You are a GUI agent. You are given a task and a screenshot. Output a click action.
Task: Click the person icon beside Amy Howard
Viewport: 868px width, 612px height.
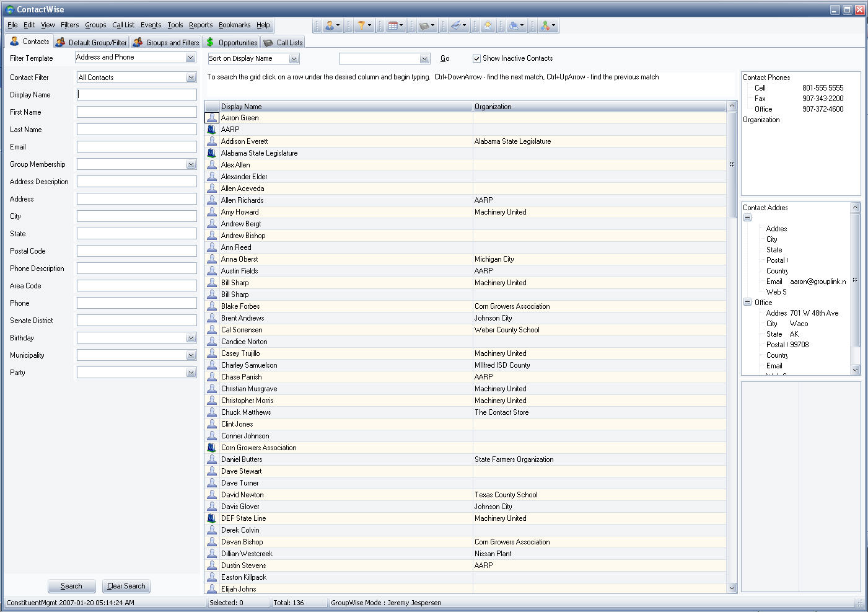click(x=212, y=212)
